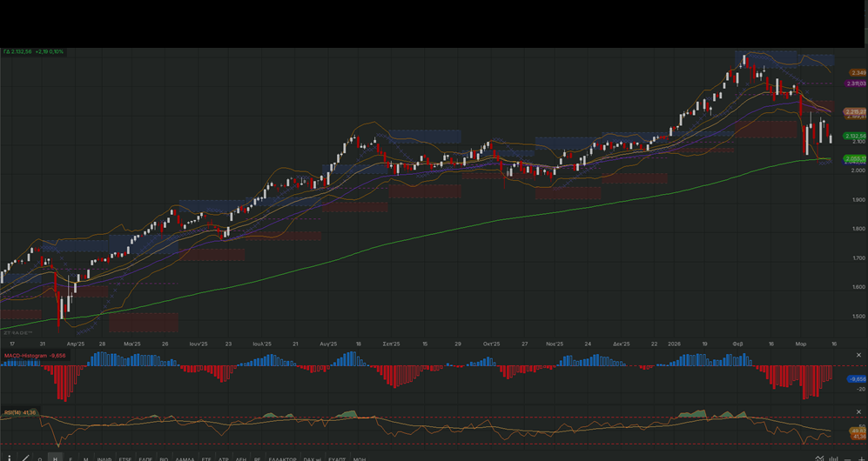Screen dimensions: 868x461
Task: Click the 'Δεκ'25' date label
Action: [x=622, y=344]
